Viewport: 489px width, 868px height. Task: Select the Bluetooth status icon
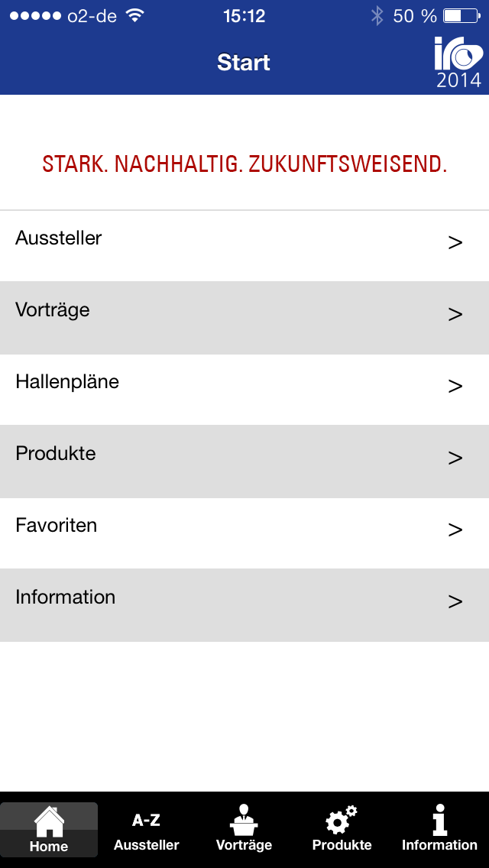pos(376,15)
